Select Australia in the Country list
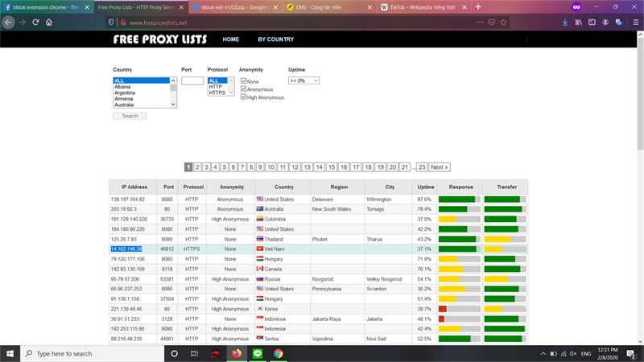Viewport: 644px width, 362px height. [x=124, y=105]
